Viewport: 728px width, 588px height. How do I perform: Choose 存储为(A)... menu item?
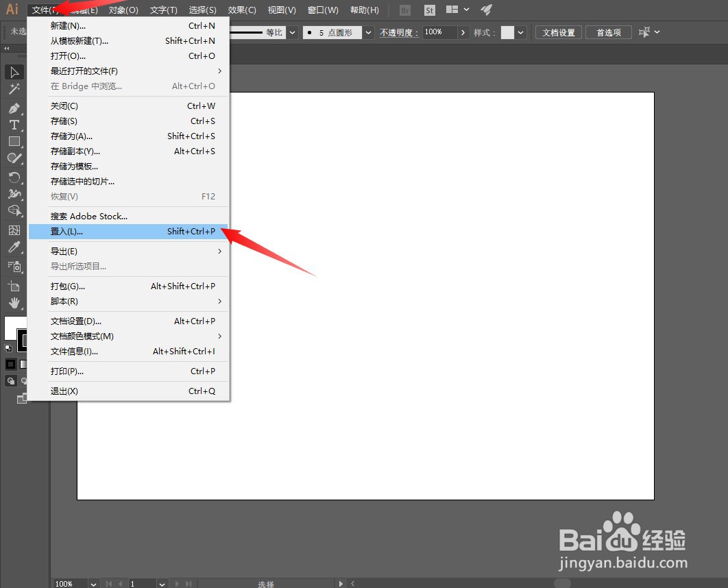(128, 136)
